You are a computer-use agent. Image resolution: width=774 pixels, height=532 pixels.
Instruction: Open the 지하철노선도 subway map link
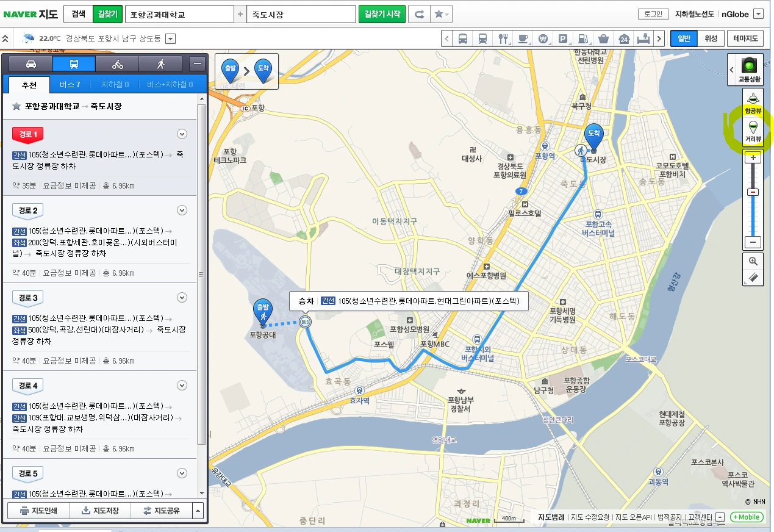coord(695,13)
